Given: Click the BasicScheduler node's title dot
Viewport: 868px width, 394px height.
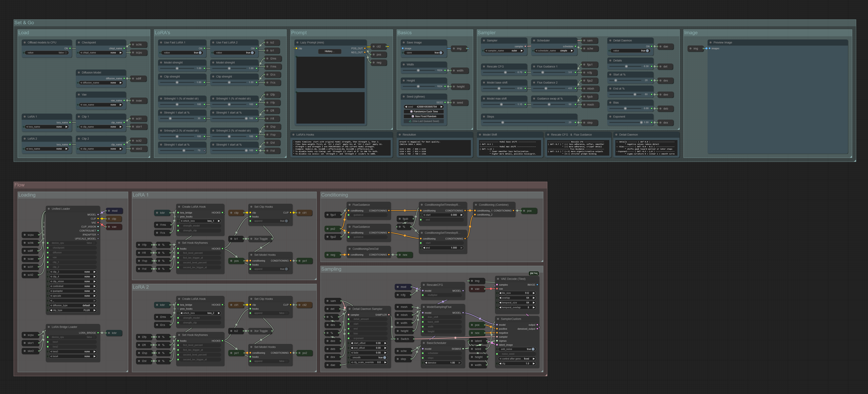Looking at the screenshot, I should 424,343.
